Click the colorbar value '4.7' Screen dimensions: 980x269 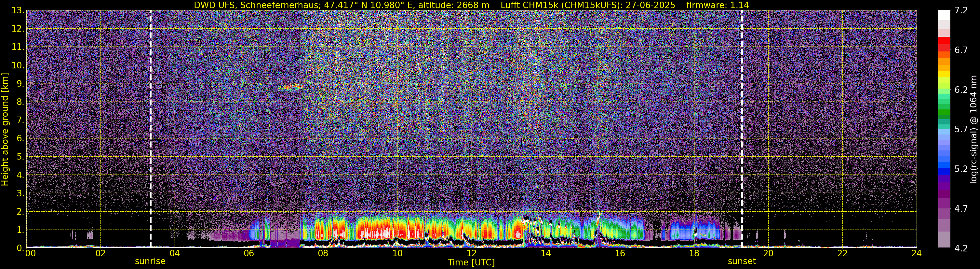[961, 209]
